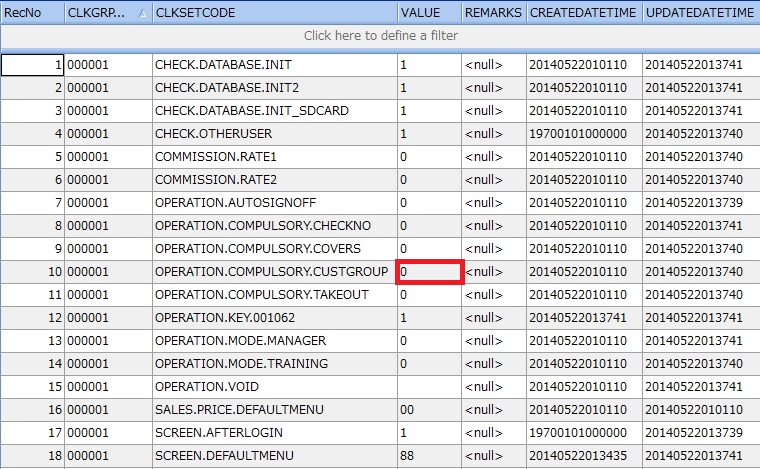Click the COMMISSION.RATE1 setting code cell
This screenshot has height=469, width=760.
coord(272,157)
